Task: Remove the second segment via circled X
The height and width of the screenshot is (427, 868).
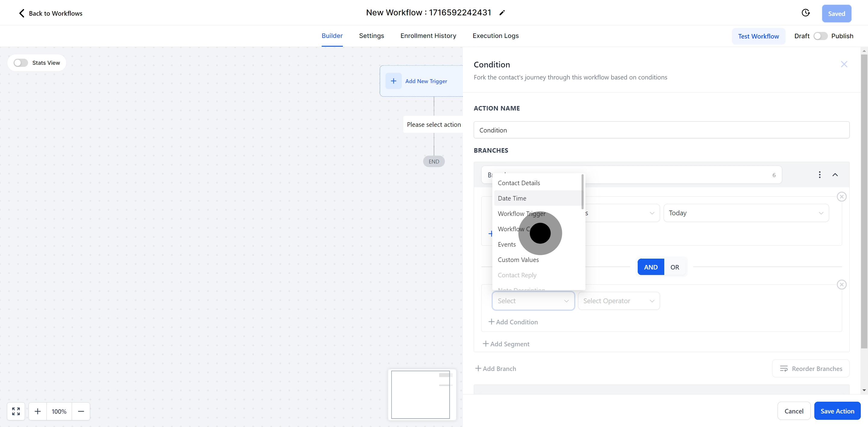Action: point(841,285)
